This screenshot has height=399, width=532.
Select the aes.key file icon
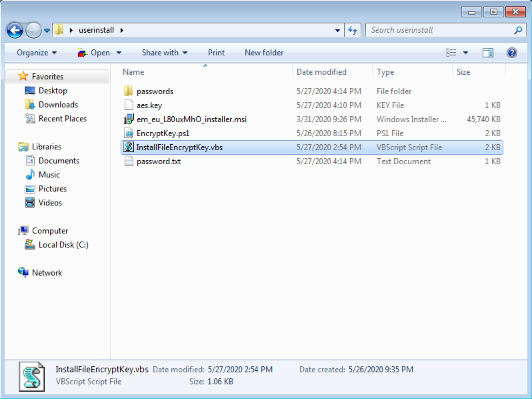[129, 105]
